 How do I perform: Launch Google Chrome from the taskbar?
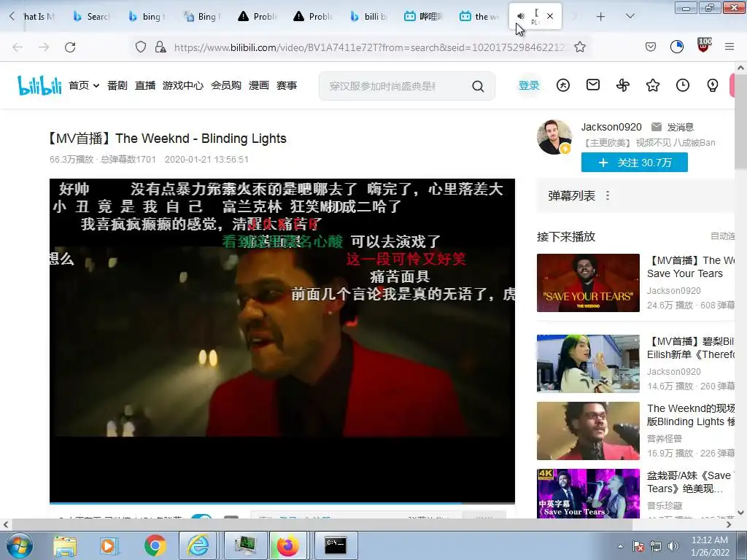[x=155, y=545]
